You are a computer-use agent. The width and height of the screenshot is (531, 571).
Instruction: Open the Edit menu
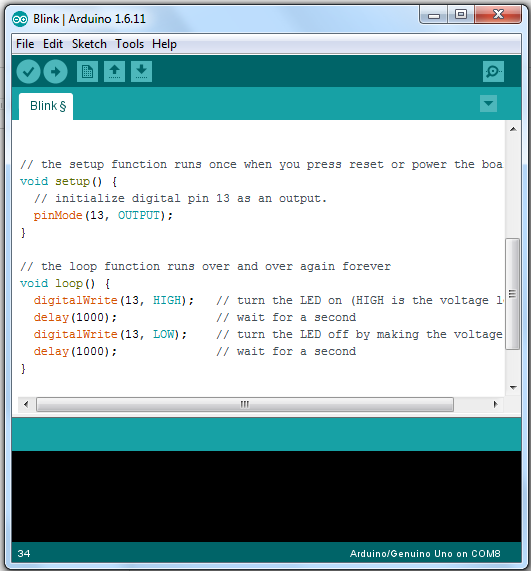point(53,44)
